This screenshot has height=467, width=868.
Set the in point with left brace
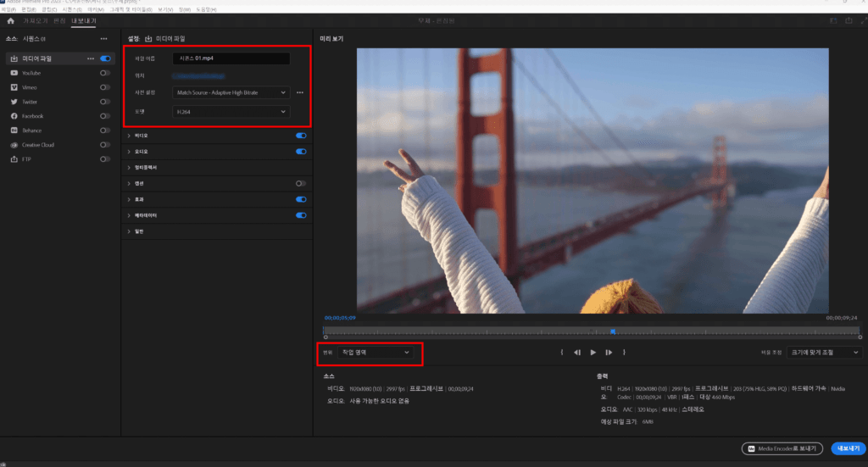pyautogui.click(x=561, y=353)
